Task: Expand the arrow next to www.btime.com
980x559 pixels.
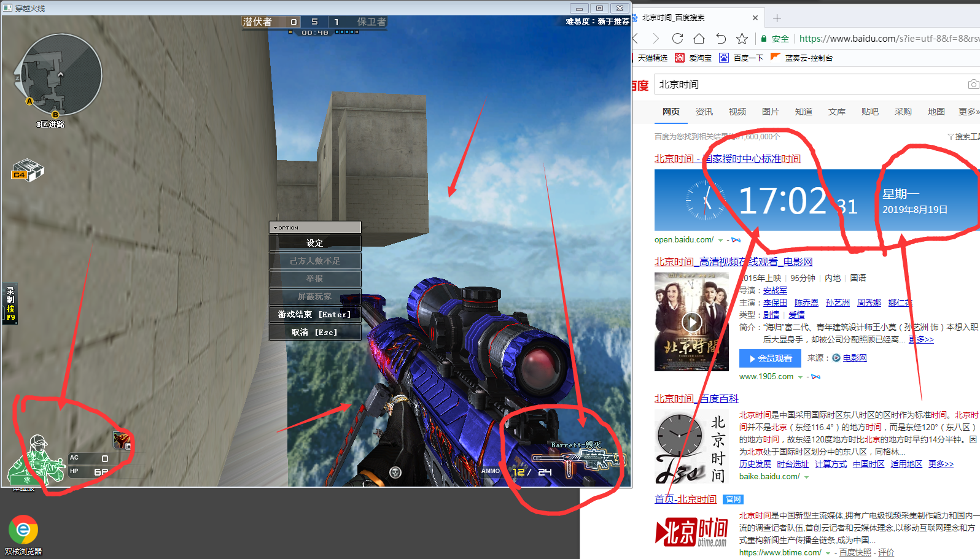Action: pyautogui.click(x=828, y=553)
